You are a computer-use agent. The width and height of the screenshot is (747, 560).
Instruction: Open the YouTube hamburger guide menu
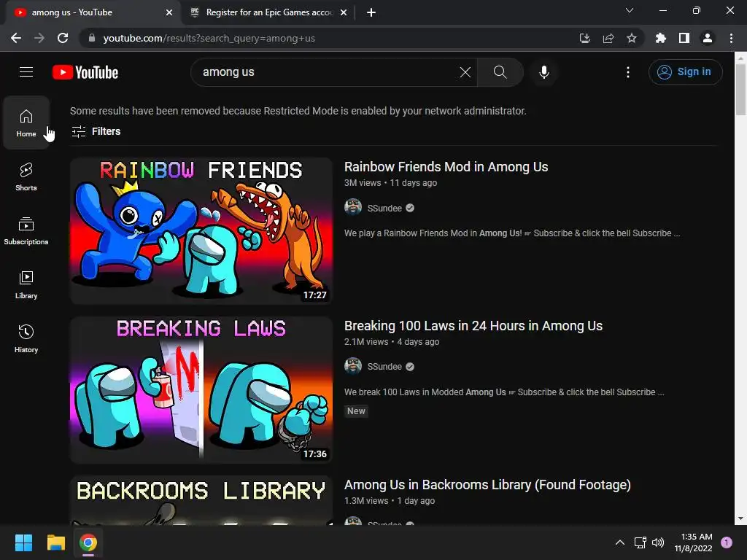[x=26, y=72]
